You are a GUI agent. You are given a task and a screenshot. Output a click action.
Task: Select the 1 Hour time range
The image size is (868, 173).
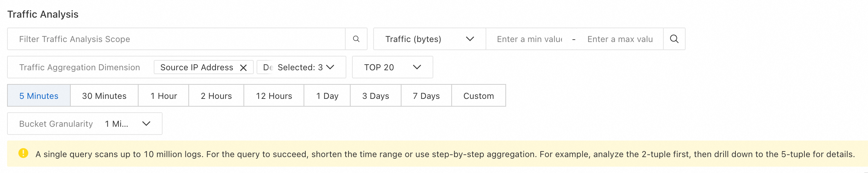[164, 96]
